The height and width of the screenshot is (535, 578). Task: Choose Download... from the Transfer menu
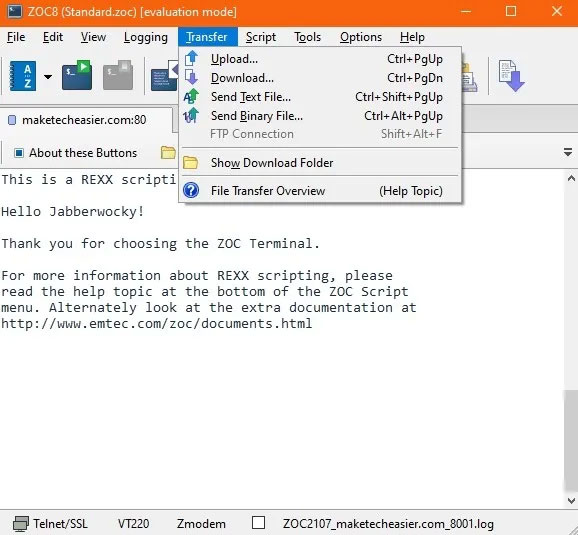(320, 78)
